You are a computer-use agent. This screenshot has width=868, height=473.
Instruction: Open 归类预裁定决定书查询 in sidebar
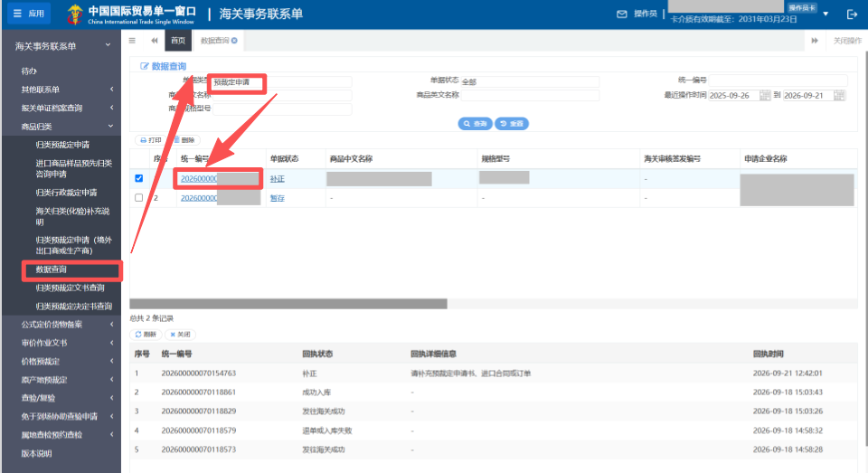74,307
